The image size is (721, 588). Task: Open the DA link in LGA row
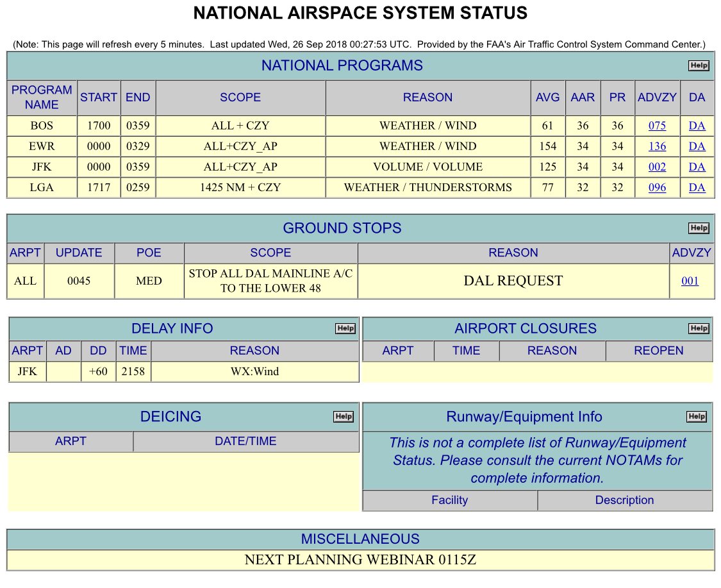click(x=697, y=188)
